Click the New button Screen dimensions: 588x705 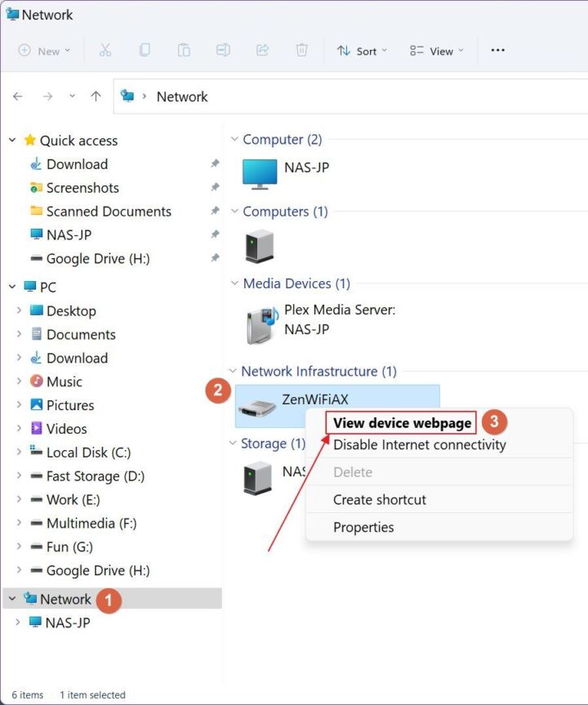point(44,51)
